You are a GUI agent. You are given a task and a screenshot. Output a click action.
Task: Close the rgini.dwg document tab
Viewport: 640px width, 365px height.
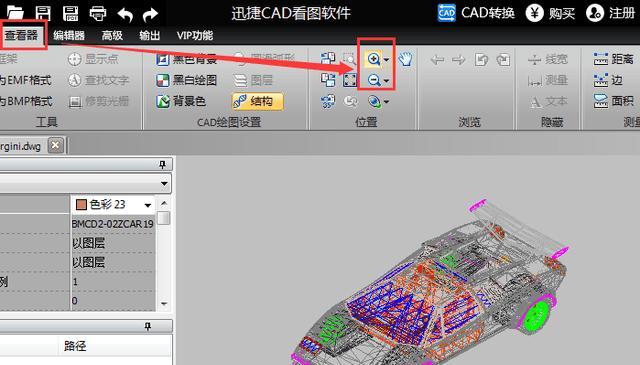[56, 145]
